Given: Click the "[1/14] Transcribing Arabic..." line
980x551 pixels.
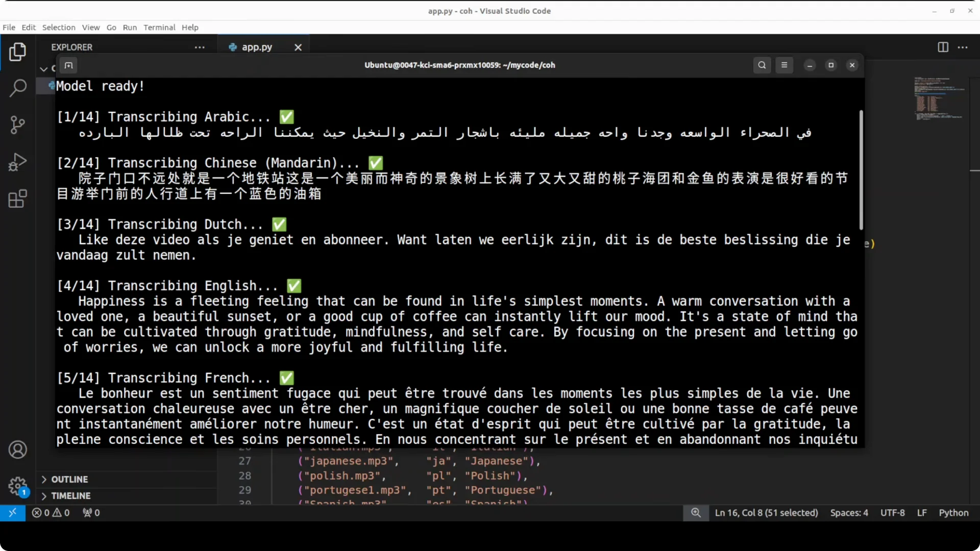Looking at the screenshot, I should 176,117.
